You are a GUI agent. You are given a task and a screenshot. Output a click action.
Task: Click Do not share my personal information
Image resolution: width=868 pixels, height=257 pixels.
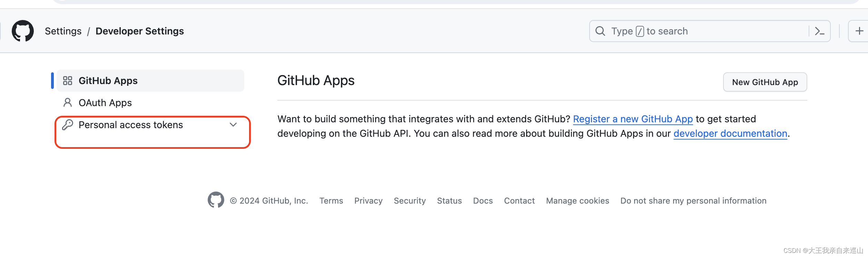[693, 201]
